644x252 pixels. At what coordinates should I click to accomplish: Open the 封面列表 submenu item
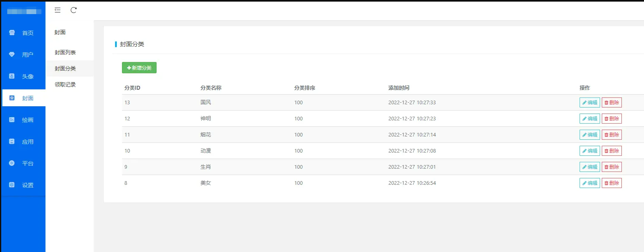(70, 52)
